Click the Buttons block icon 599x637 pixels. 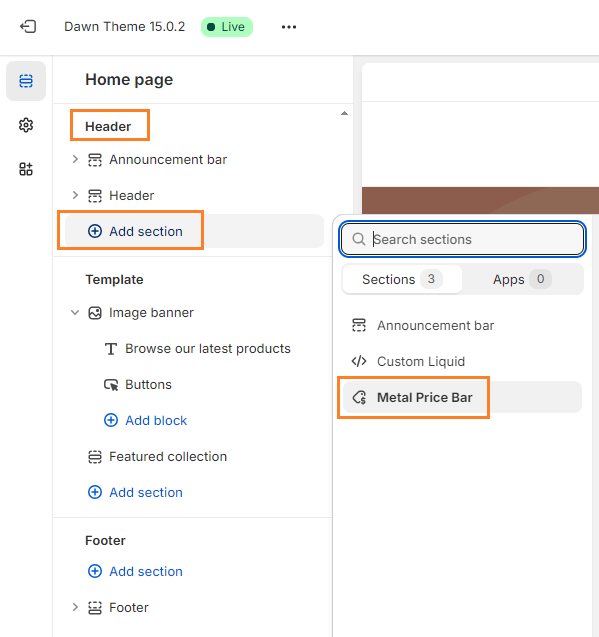[x=111, y=385]
